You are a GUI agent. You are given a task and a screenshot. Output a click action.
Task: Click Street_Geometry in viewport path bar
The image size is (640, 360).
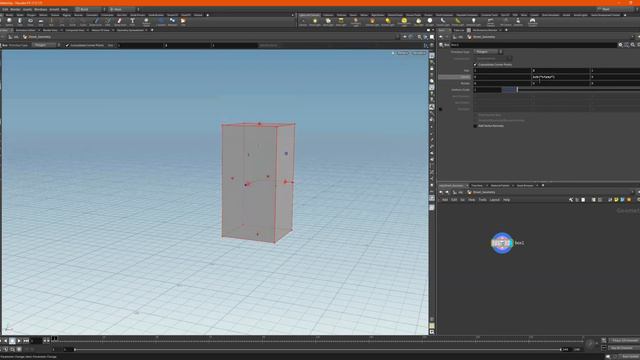(40, 37)
